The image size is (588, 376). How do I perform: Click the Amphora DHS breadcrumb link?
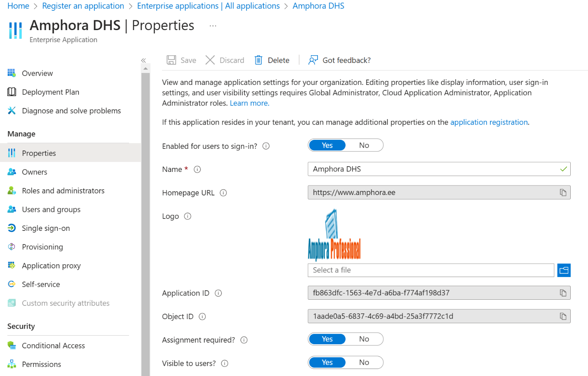(x=318, y=6)
